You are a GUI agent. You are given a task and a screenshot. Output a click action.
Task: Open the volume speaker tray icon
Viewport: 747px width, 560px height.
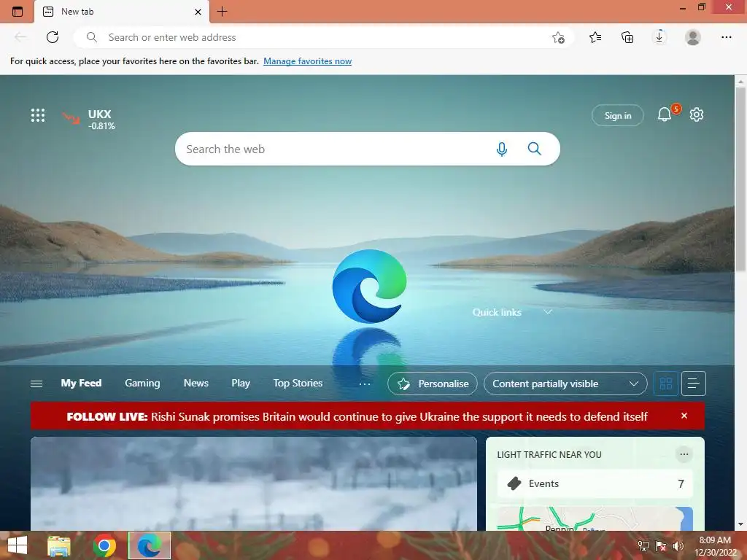678,546
